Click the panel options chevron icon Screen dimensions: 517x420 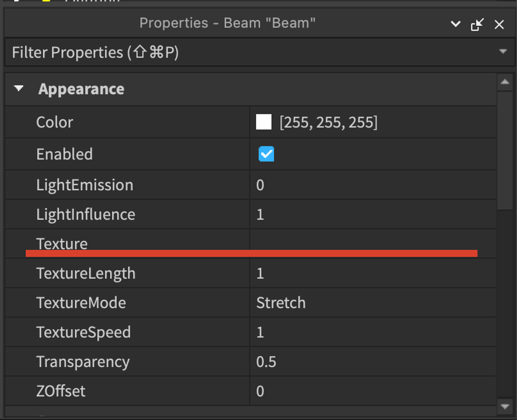click(455, 24)
